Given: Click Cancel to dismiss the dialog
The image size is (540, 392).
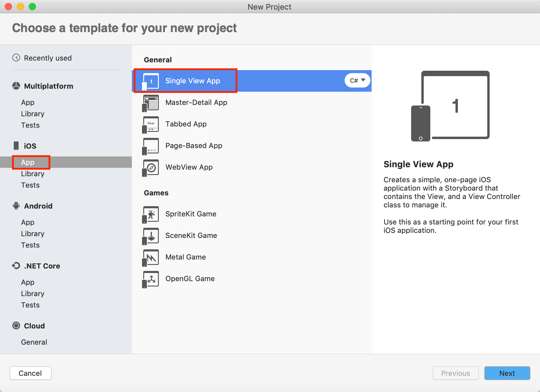Looking at the screenshot, I should [30, 373].
